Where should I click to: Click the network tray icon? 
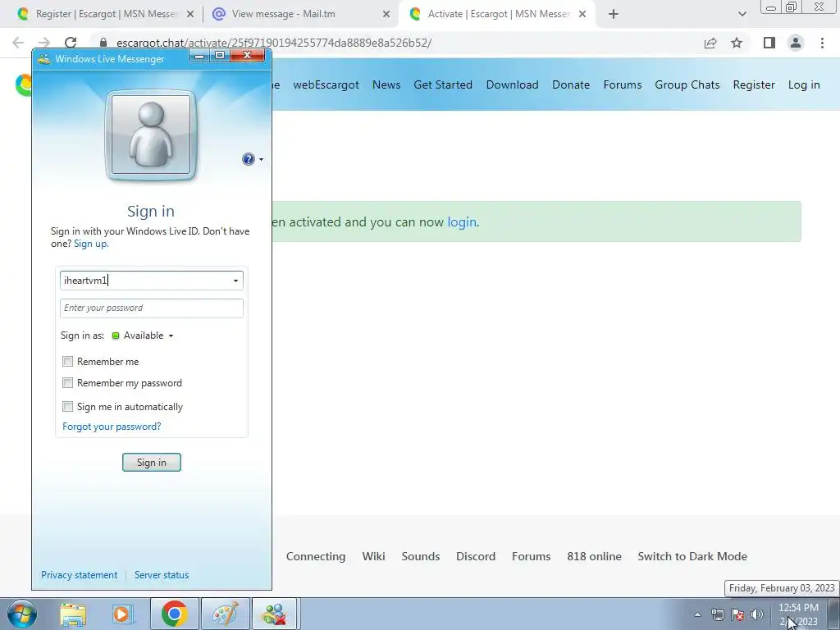click(717, 614)
